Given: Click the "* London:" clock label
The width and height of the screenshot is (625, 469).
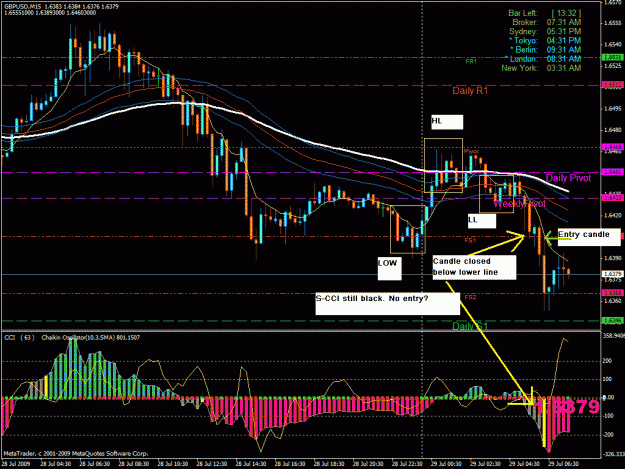Looking at the screenshot, I should point(521,59).
